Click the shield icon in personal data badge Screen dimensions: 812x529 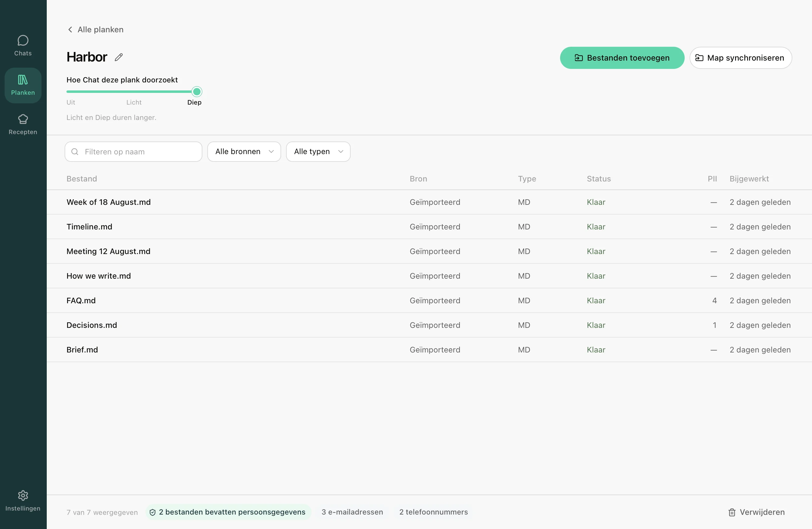pos(153,512)
